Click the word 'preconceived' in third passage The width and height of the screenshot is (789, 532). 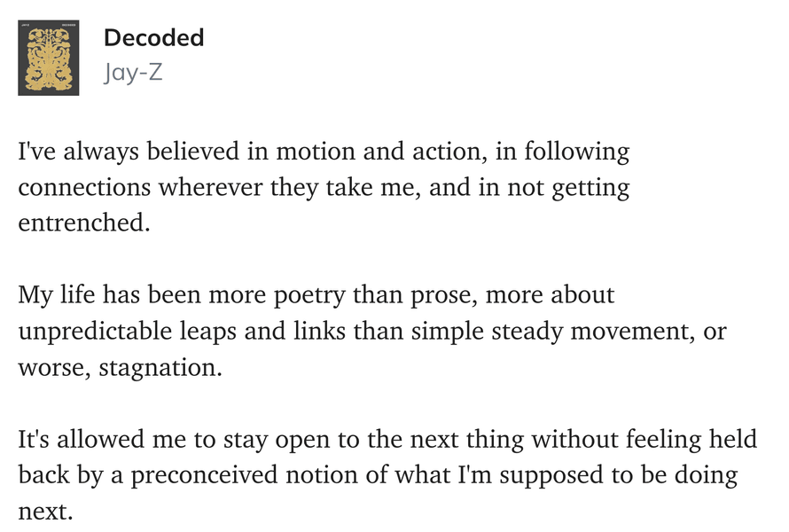[x=204, y=475]
